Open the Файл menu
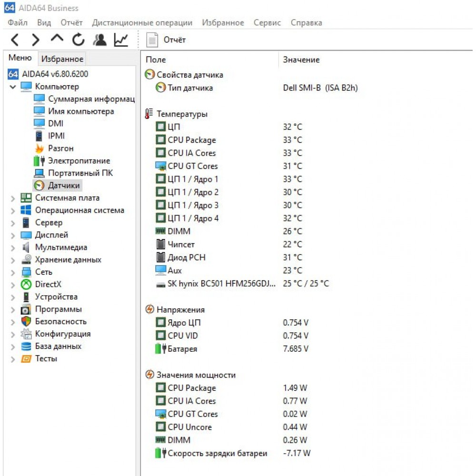476x476 pixels. coord(18,23)
